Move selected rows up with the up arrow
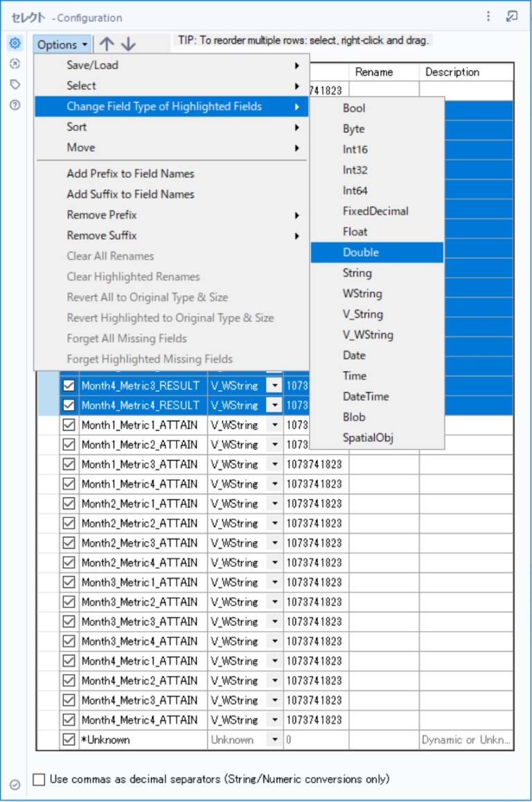The image size is (532, 802). (x=107, y=44)
